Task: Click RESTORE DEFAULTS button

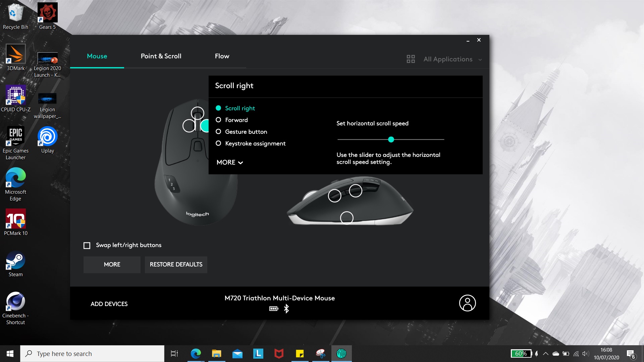Action: coord(176,264)
